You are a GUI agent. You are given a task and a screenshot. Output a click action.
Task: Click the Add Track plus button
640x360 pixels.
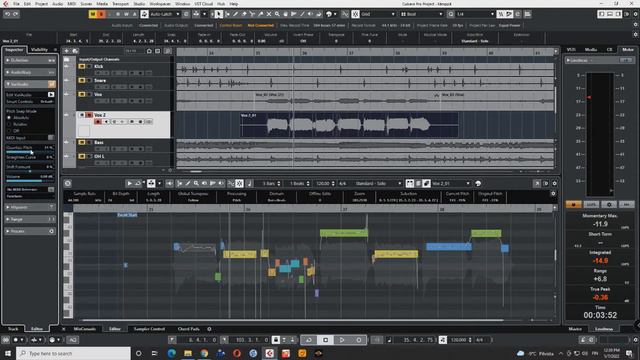tap(67, 51)
